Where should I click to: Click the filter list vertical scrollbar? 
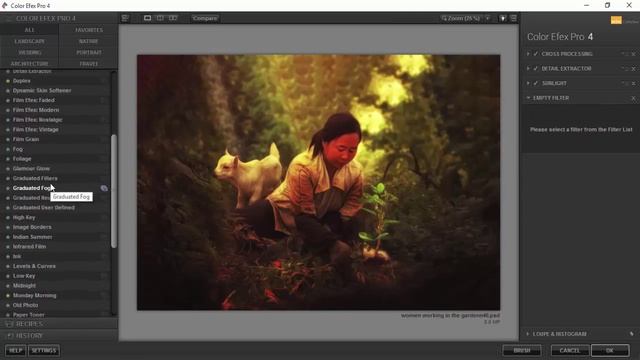click(x=114, y=191)
